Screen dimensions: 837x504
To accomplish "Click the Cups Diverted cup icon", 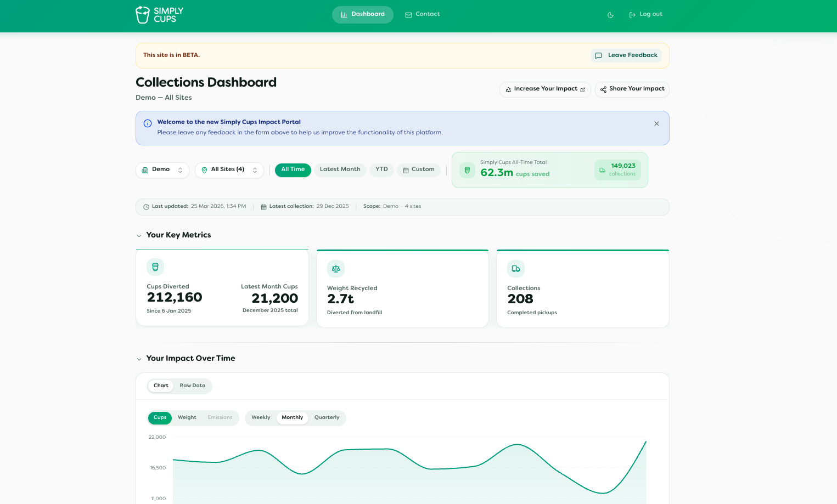I will coord(155,267).
